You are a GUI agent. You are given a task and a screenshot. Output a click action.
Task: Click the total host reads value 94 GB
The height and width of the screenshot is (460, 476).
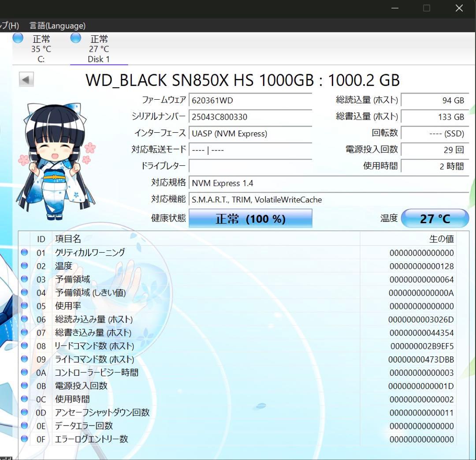tap(435, 100)
